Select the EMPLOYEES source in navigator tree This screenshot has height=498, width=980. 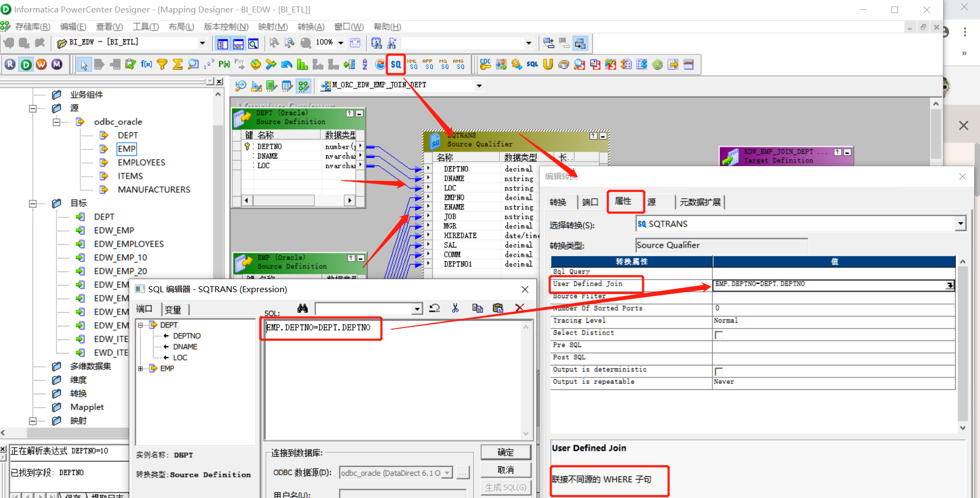[x=141, y=162]
